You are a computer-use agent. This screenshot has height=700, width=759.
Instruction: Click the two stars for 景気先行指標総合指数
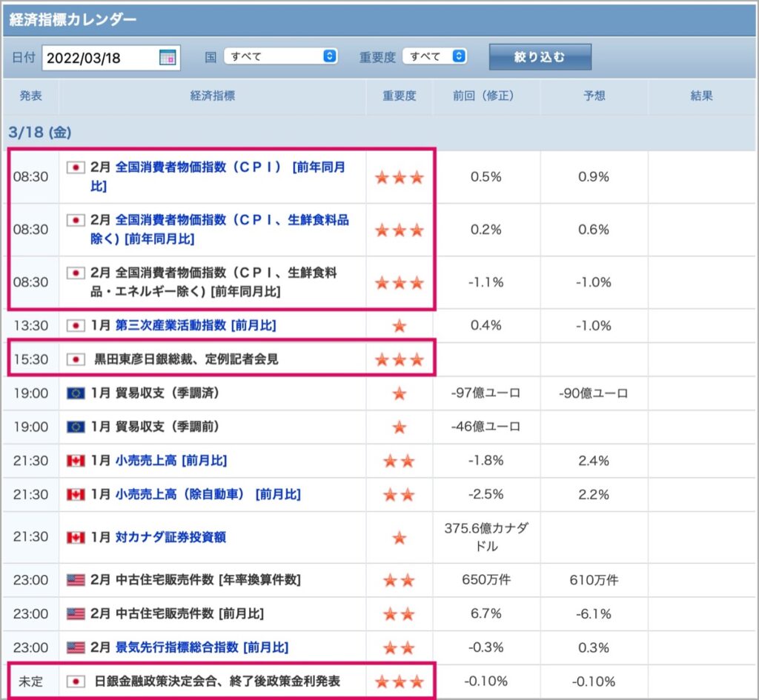tap(400, 647)
